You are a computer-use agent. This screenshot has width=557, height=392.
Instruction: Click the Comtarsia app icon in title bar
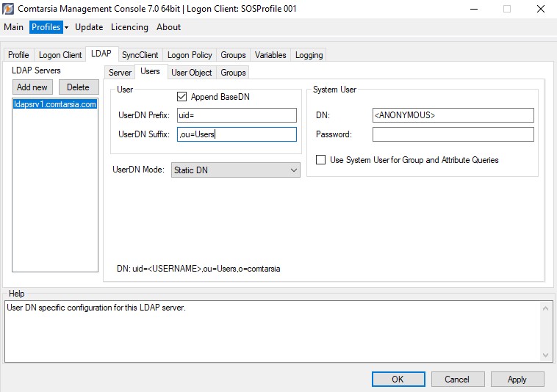tap(9, 9)
